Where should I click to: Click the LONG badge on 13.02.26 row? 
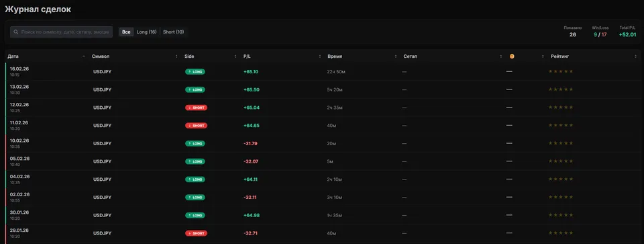point(195,89)
